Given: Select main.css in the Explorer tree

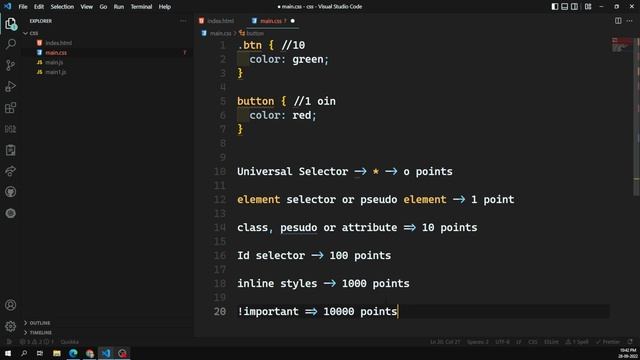Looking at the screenshot, I should tap(56, 53).
